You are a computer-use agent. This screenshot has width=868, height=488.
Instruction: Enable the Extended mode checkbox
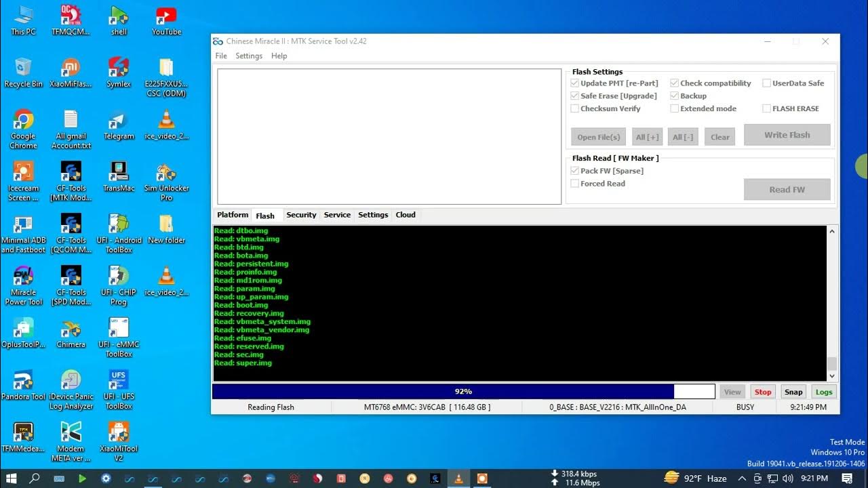pos(675,108)
